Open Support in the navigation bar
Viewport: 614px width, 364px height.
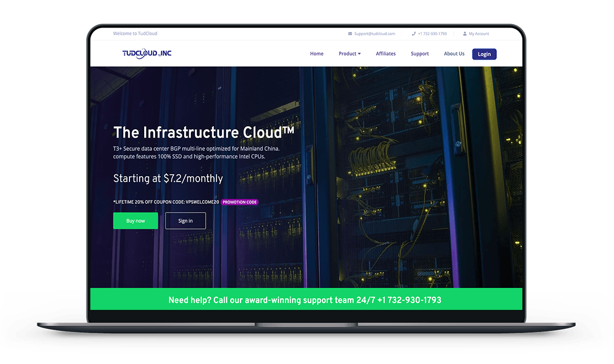420,54
